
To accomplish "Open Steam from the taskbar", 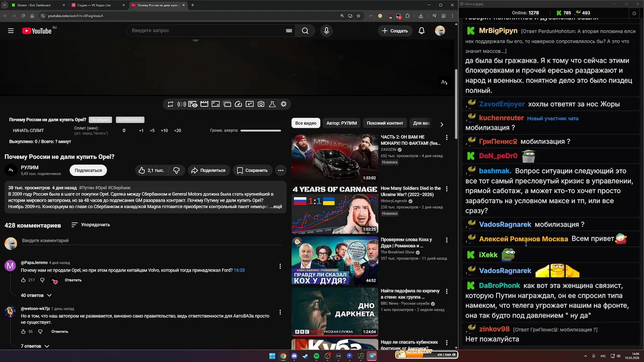I will 305,356.
